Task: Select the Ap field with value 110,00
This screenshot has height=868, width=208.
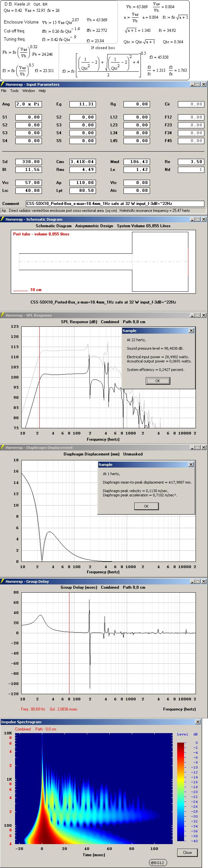Action: coord(83,183)
